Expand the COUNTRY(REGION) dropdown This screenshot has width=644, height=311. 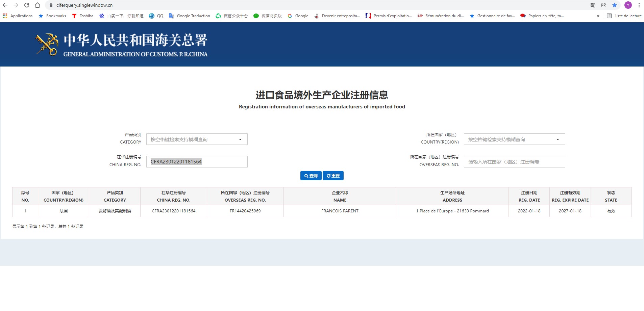tap(514, 139)
